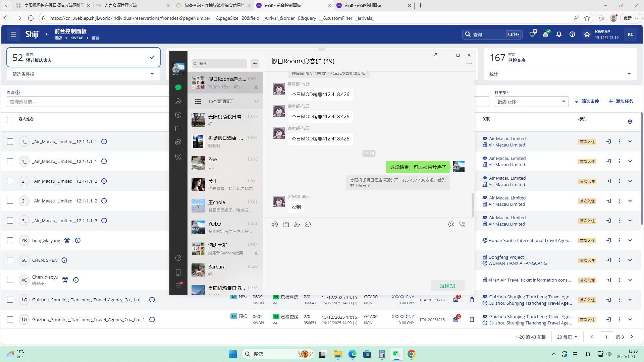Open WeChat contacts icon in sidebar
Viewport: 644px width, 362px height.
coord(178,101)
